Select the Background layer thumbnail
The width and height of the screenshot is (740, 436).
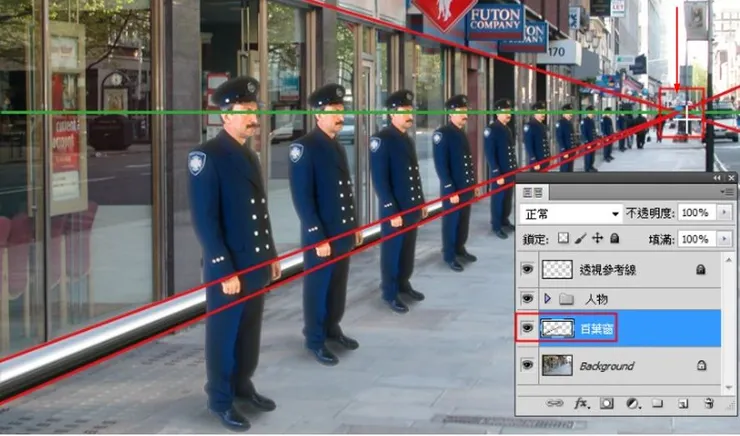pyautogui.click(x=557, y=365)
